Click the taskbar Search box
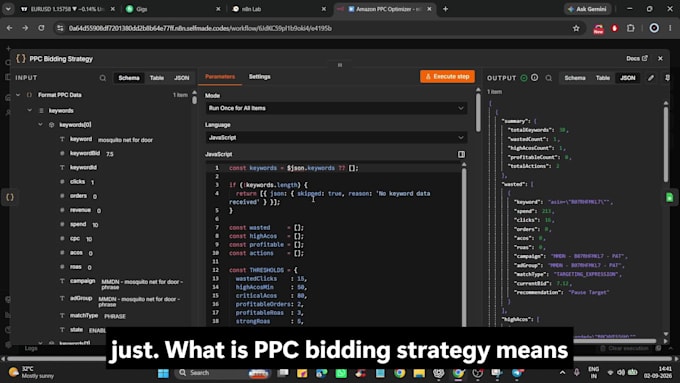 tap(222, 373)
